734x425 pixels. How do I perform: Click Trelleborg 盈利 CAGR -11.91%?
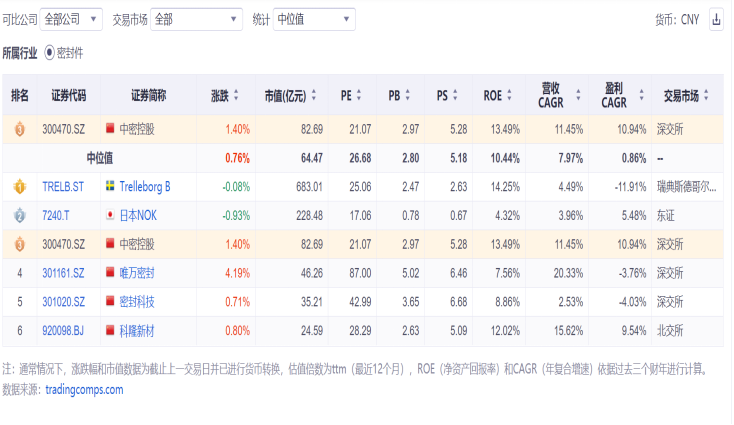[630, 187]
